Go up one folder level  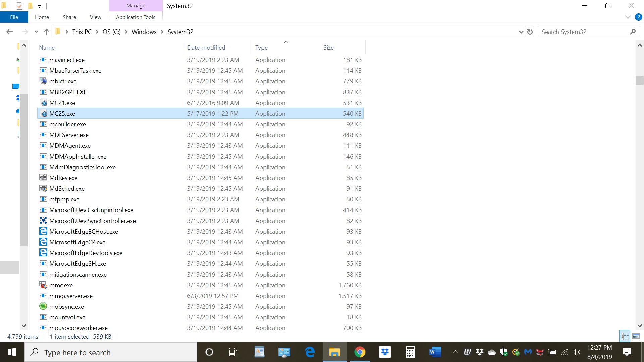47,32
